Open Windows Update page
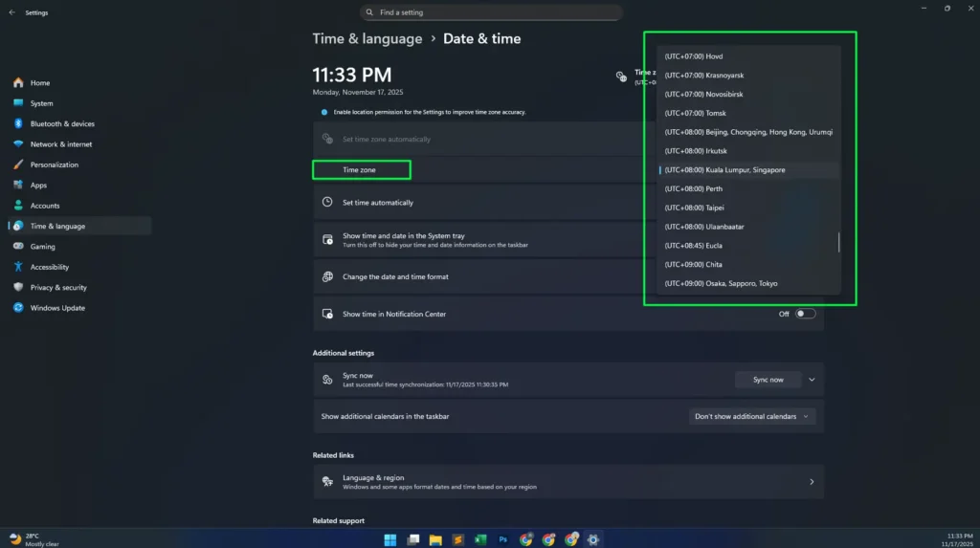The height and width of the screenshot is (548, 980). point(80,308)
